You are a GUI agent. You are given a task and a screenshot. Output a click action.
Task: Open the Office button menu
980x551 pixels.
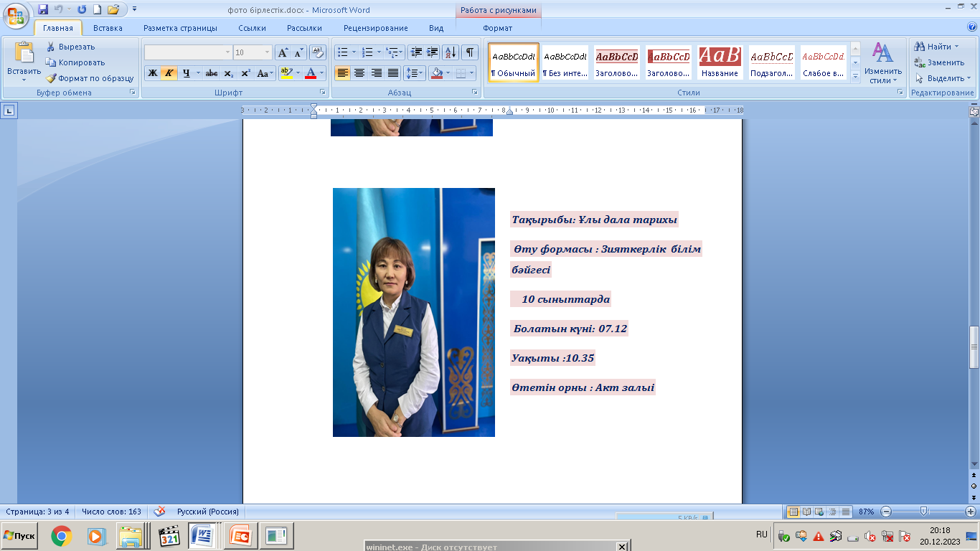(x=16, y=16)
